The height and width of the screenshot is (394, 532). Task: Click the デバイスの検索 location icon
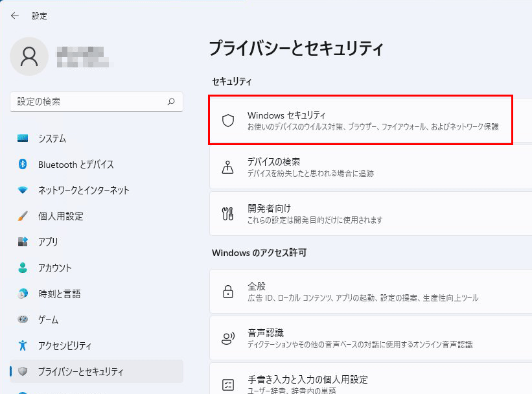pos(227,167)
